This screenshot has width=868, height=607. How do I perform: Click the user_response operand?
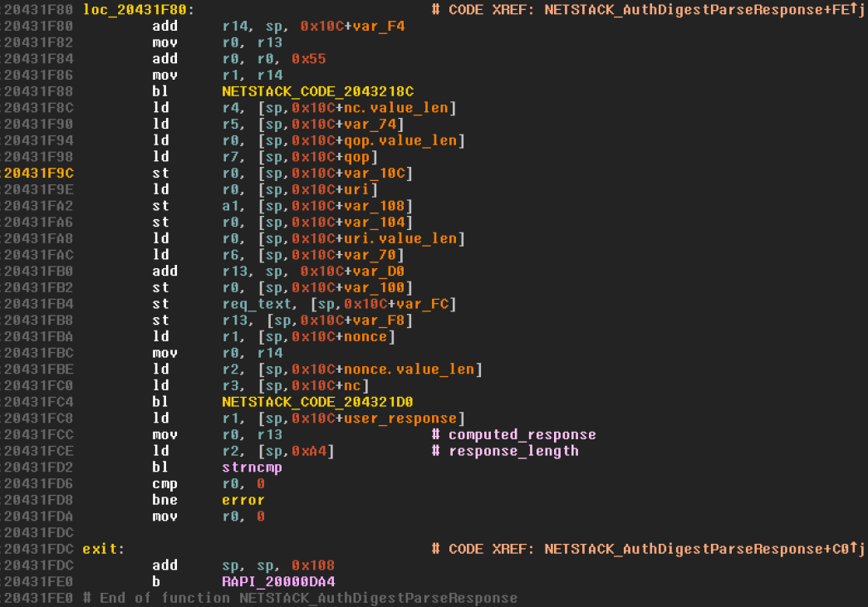pyautogui.click(x=400, y=419)
